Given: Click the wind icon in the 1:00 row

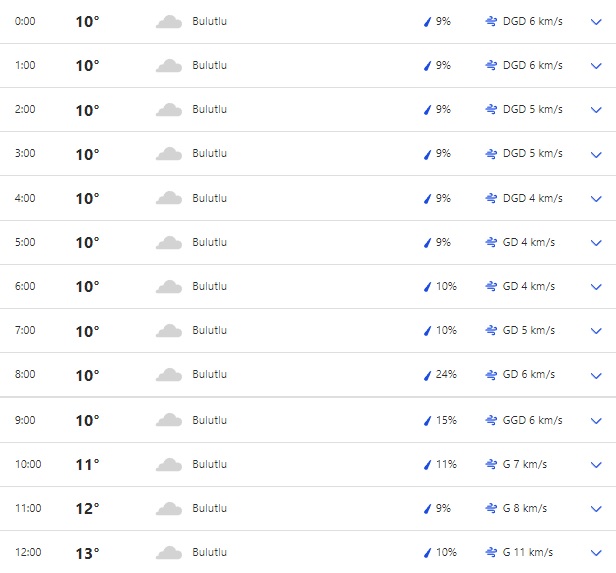Looking at the screenshot, I should (491, 65).
